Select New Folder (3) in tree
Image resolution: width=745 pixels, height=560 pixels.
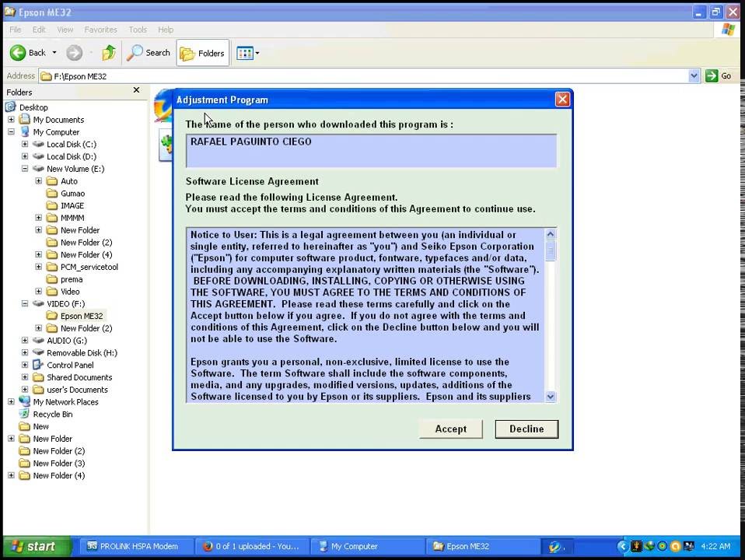click(x=59, y=463)
